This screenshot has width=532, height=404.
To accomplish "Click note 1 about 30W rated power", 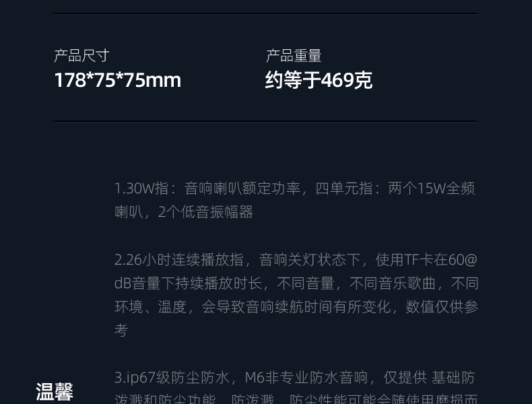I will [294, 200].
